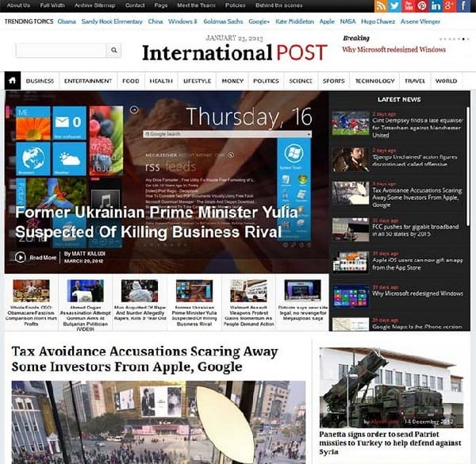Open Apple iOS gift an app story
Image resolution: width=476 pixels, height=464 pixels.
click(418, 263)
